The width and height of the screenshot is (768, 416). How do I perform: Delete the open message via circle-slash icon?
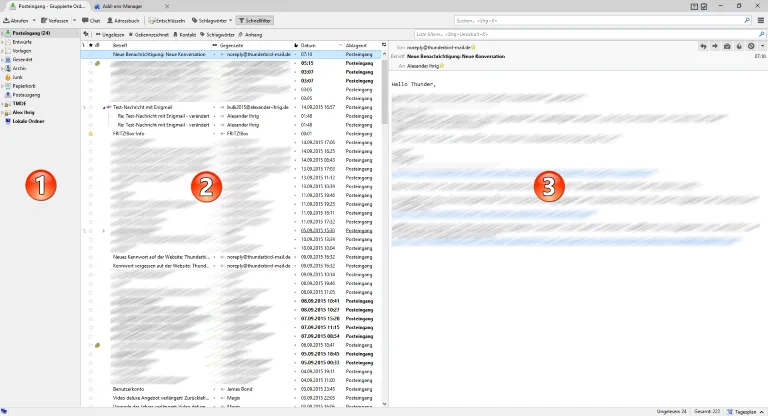pyautogui.click(x=751, y=46)
